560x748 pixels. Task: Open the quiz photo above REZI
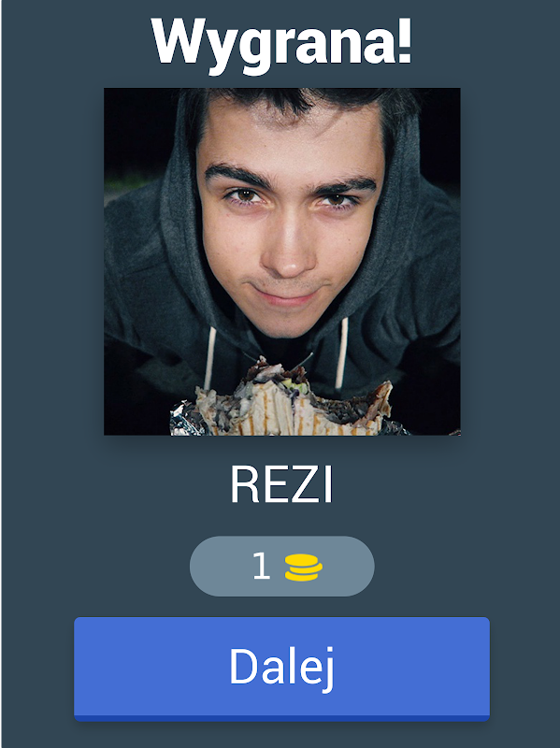pos(282,262)
